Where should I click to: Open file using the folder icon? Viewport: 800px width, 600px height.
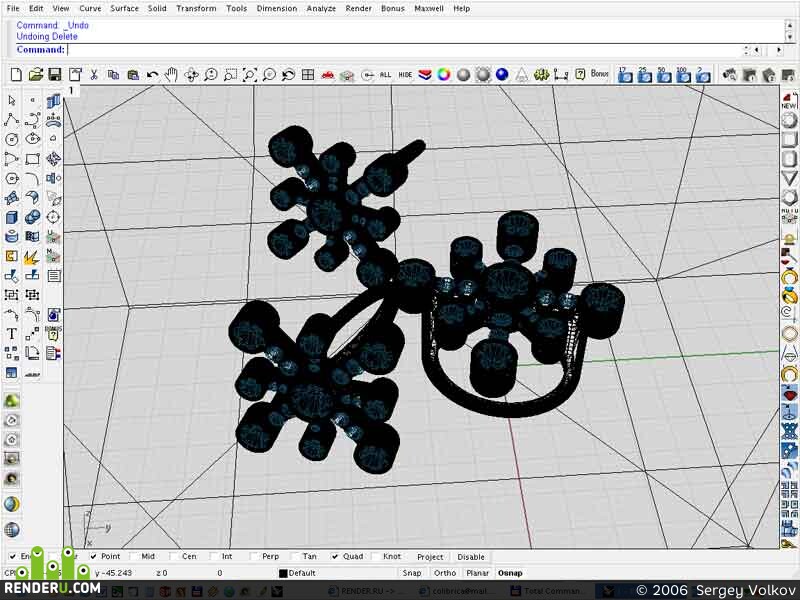[x=35, y=75]
